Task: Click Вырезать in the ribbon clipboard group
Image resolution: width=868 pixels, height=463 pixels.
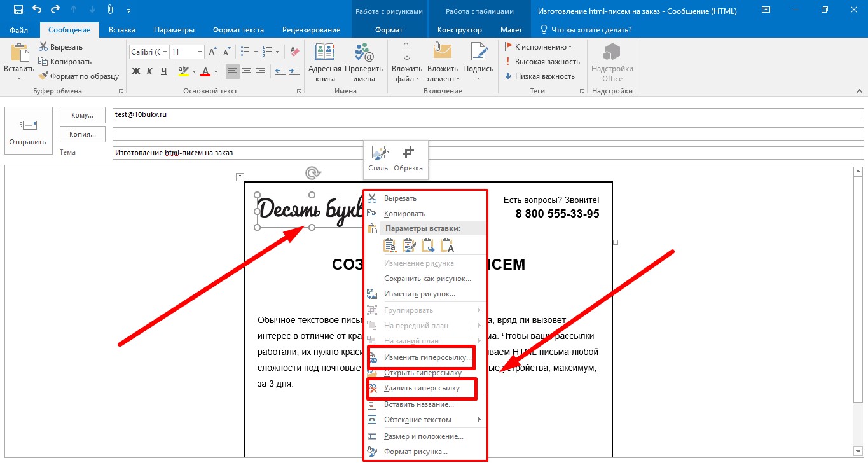Action: click(60, 47)
